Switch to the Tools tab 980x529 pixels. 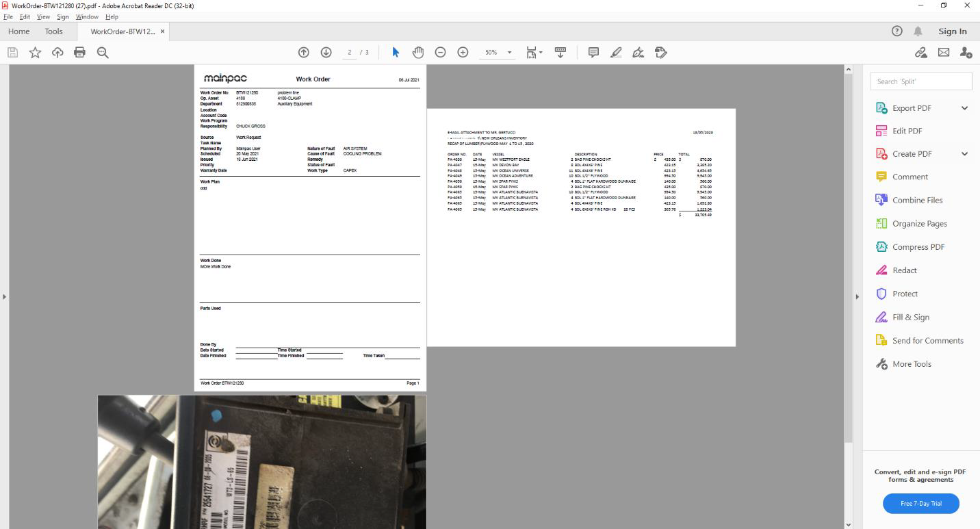click(53, 31)
